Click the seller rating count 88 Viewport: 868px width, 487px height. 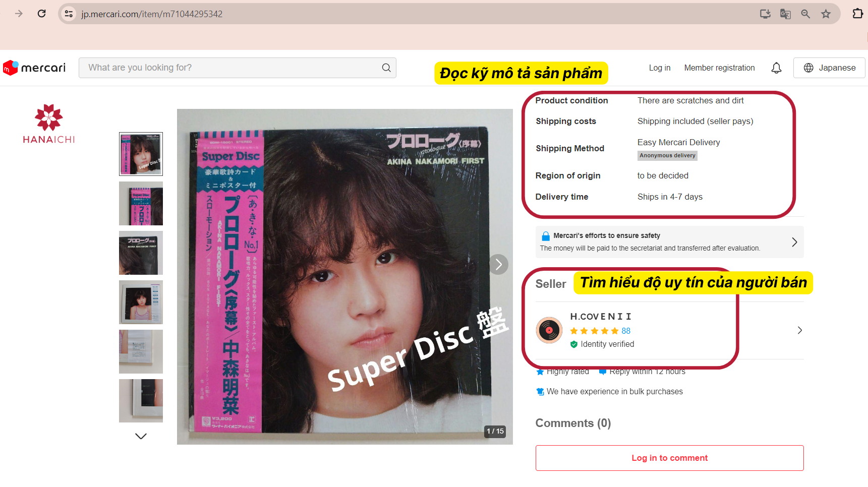coord(626,331)
